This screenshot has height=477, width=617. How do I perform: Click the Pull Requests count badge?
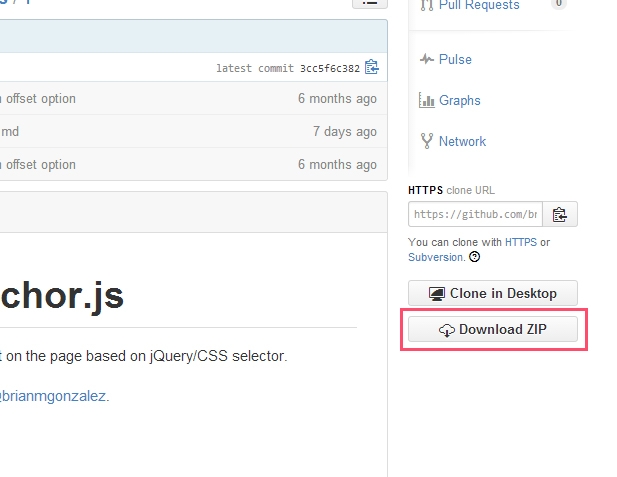[x=559, y=4]
